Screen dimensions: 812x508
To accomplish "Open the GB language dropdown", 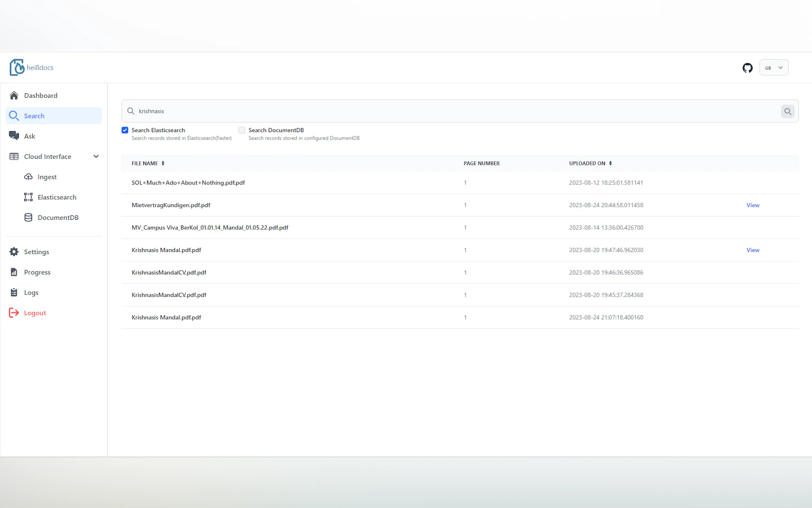I will pos(773,68).
